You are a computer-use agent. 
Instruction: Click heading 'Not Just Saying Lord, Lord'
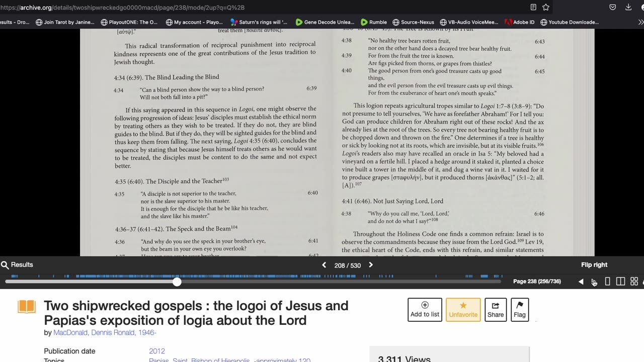click(x=408, y=201)
